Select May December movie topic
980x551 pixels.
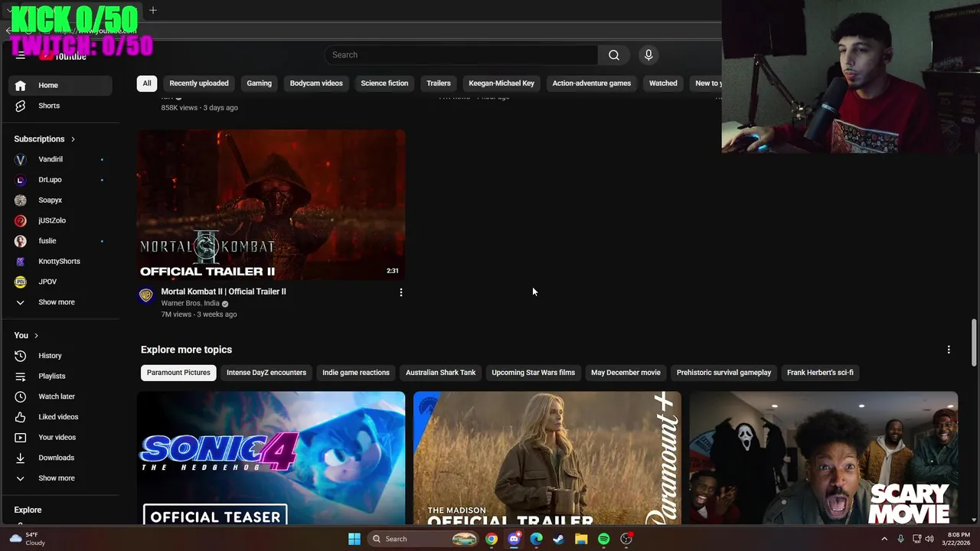click(x=626, y=373)
